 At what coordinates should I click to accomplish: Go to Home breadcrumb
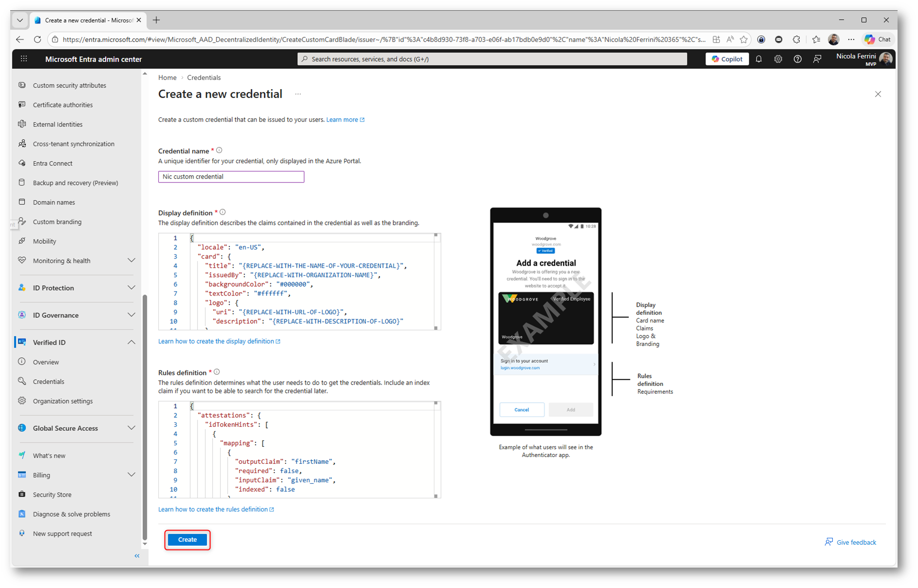pyautogui.click(x=167, y=77)
